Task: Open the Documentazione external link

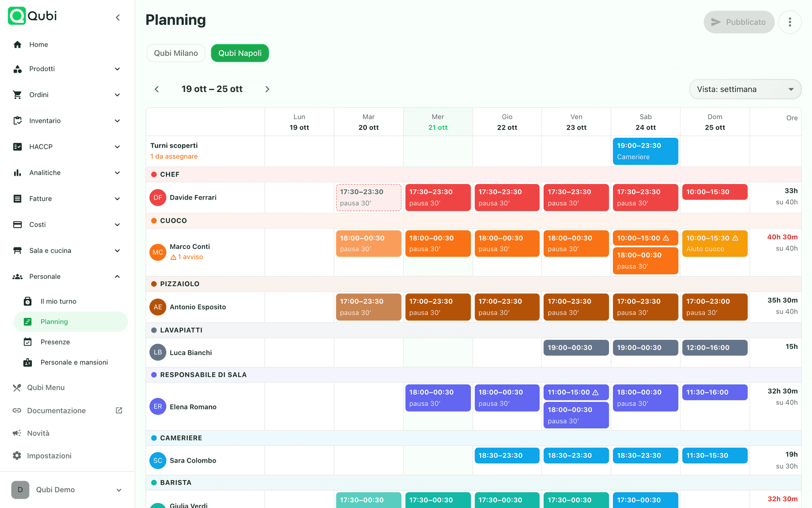Action: point(67,410)
